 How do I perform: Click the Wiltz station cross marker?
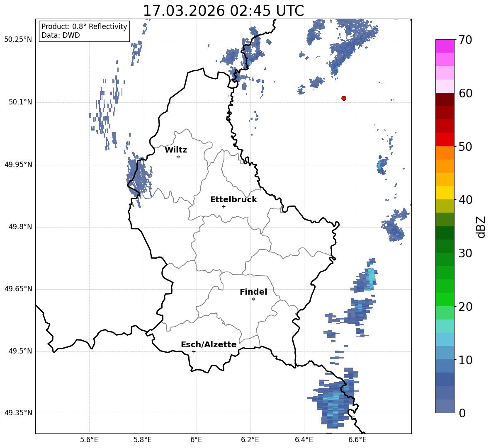pos(178,157)
